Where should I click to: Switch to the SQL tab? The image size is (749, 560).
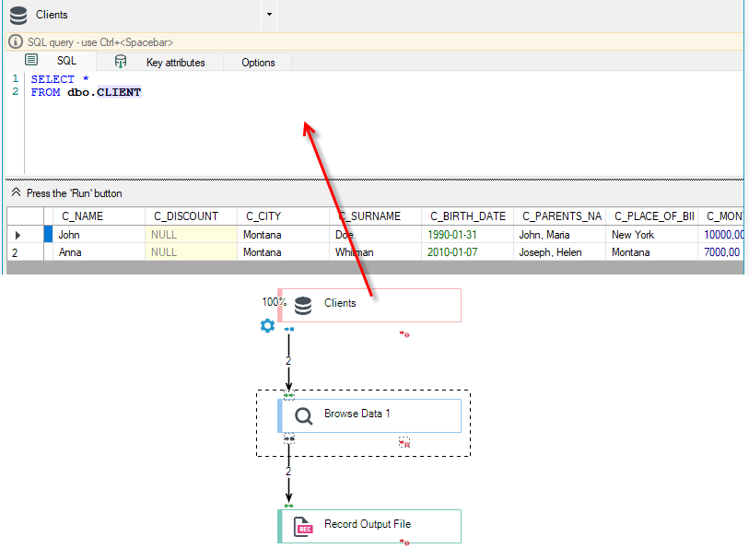(x=66, y=61)
